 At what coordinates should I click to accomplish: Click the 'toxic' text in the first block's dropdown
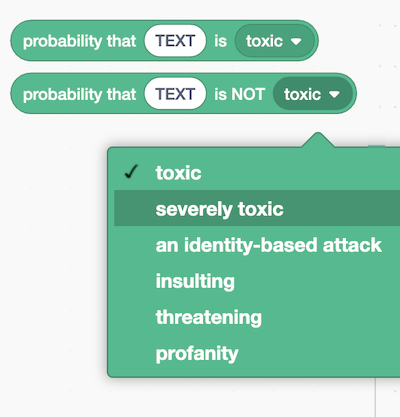[264, 41]
